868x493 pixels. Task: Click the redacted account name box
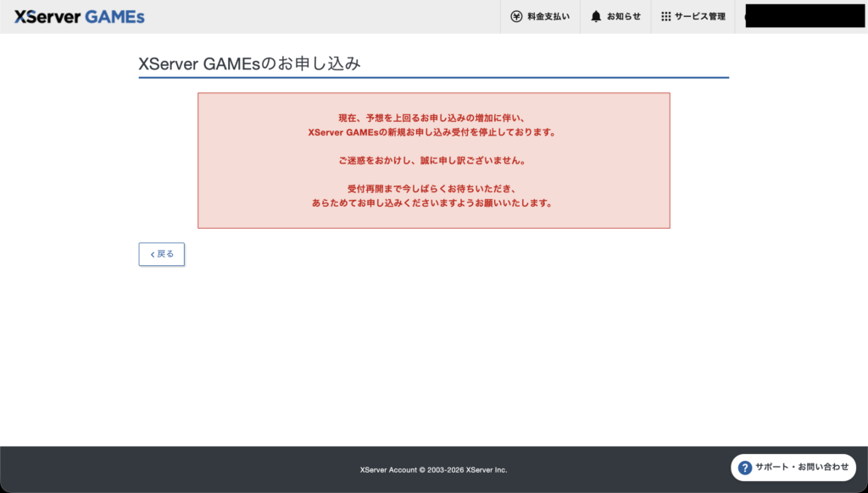[x=805, y=16]
